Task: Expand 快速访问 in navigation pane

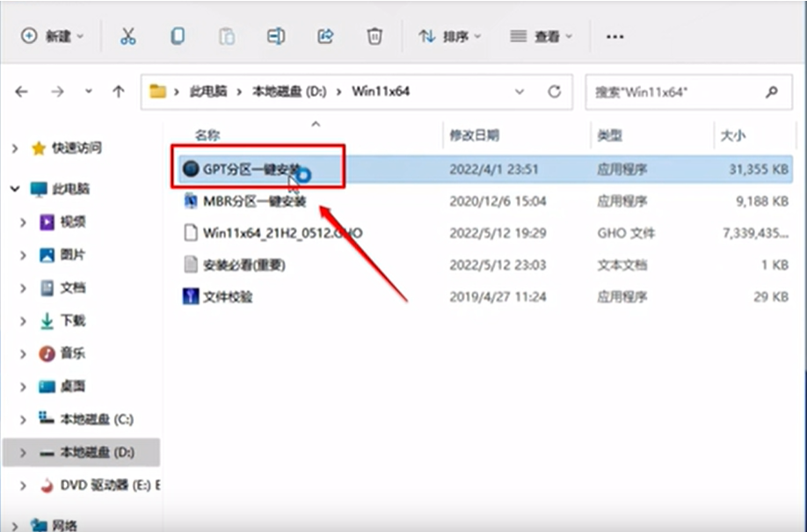Action: [x=15, y=149]
